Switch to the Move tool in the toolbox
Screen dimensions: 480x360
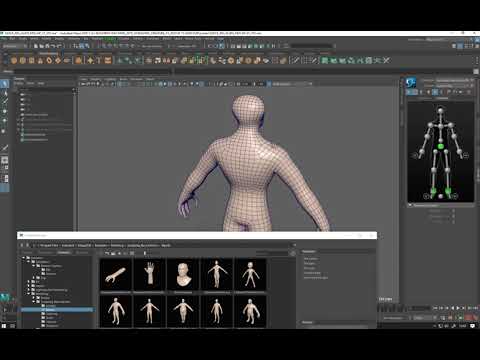pos(5,112)
